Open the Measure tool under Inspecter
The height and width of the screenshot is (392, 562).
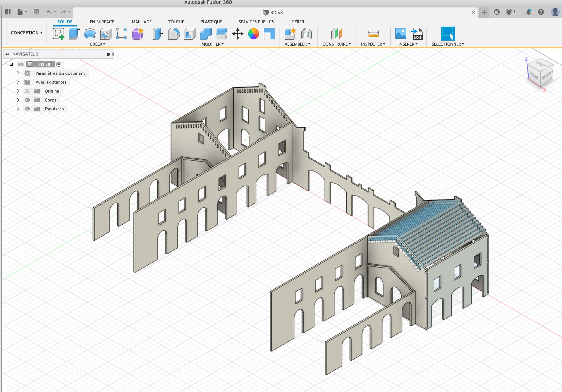coord(373,34)
